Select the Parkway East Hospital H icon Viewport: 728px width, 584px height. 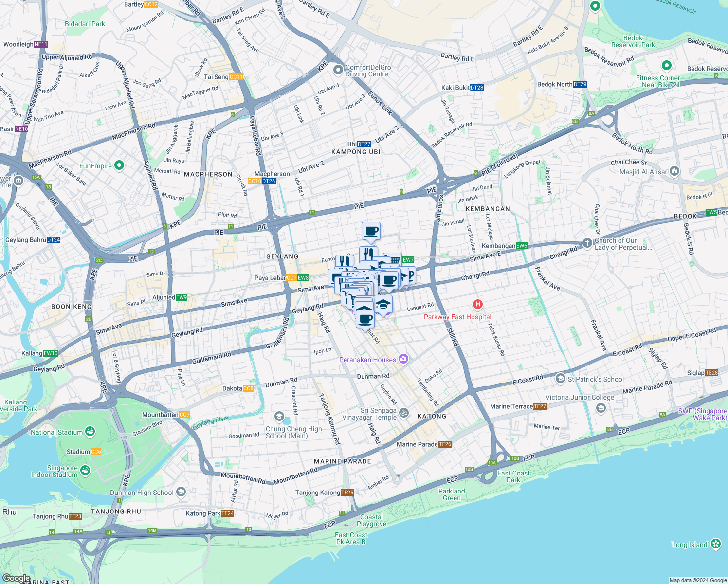tap(477, 305)
